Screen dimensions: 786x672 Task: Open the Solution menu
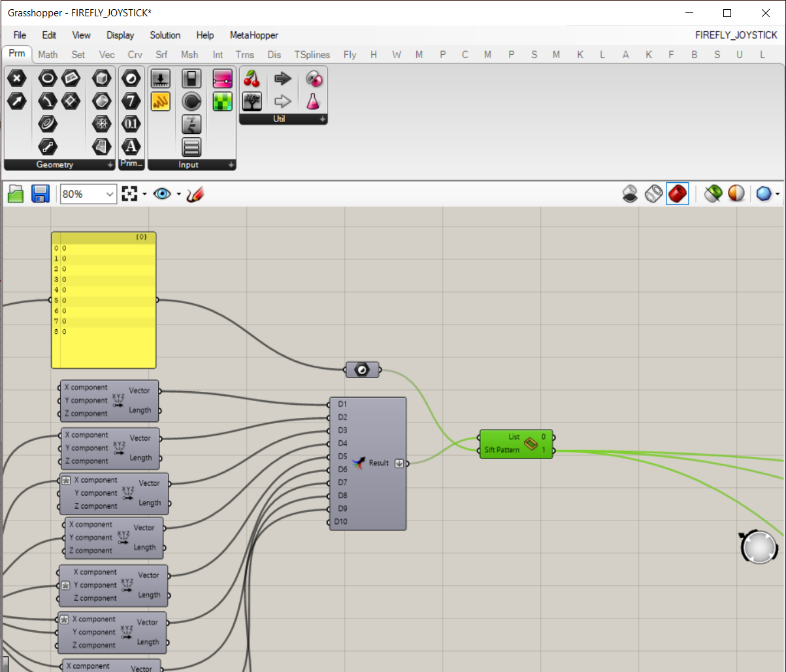165,35
